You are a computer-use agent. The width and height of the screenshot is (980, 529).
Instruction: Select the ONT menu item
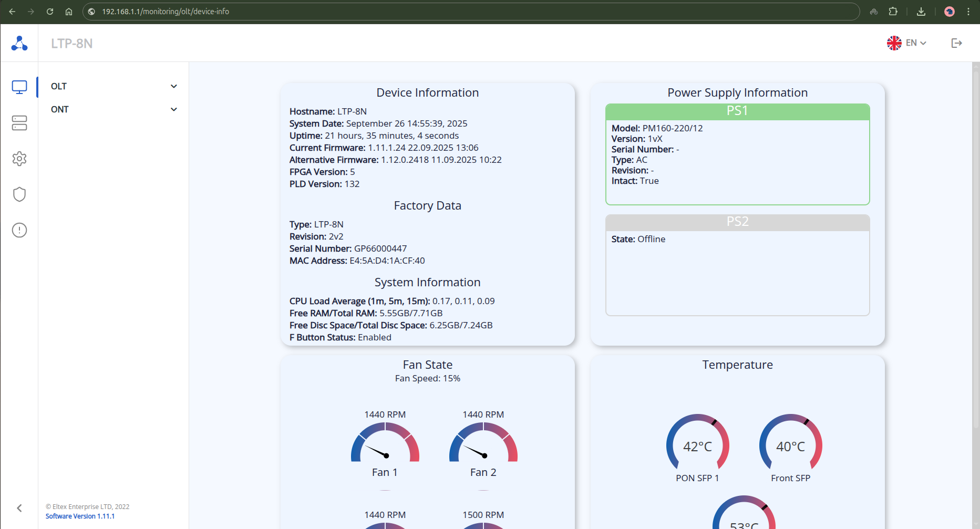[60, 109]
